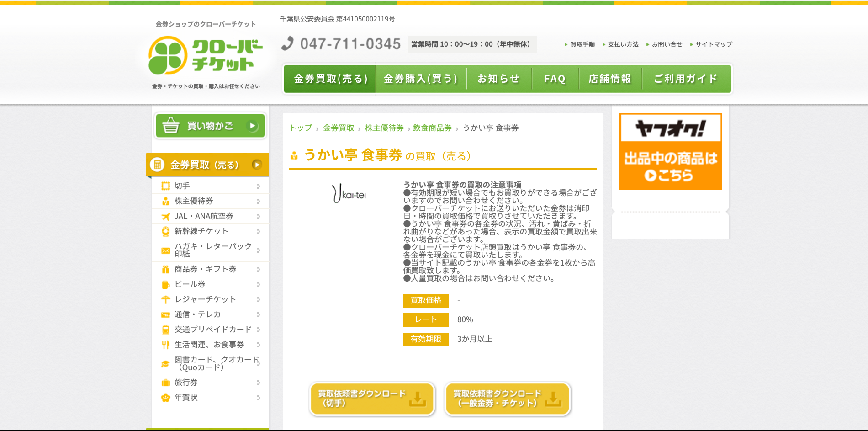Viewport: 868px width, 431px height.
Task: Click the suitcase icon for 旅行券
Action: point(165,383)
